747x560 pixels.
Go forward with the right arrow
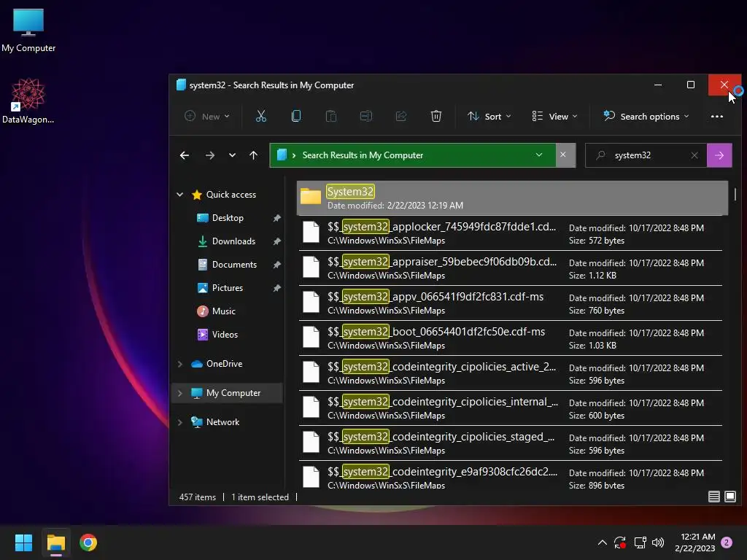click(209, 155)
